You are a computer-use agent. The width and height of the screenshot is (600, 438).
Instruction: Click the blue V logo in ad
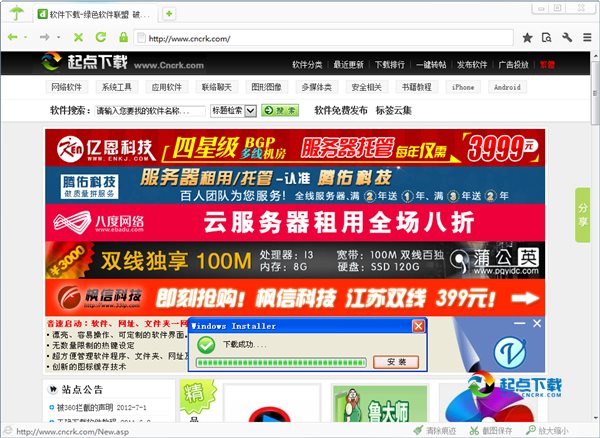tap(509, 352)
